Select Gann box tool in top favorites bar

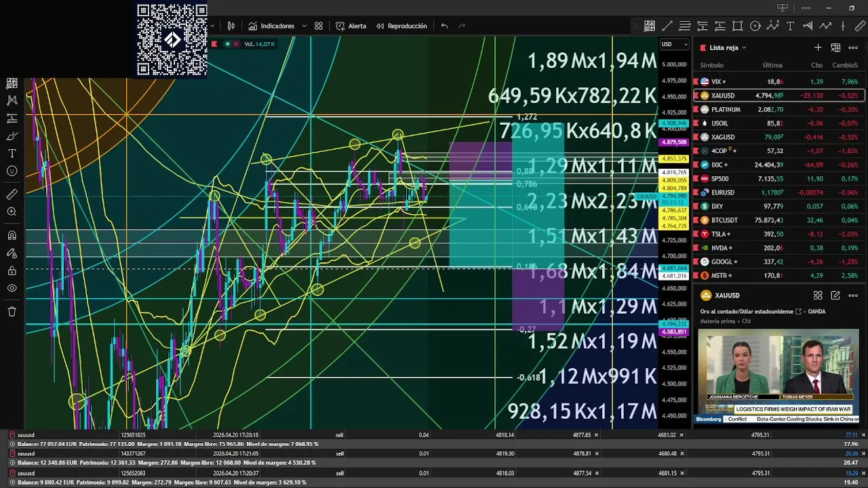point(650,26)
